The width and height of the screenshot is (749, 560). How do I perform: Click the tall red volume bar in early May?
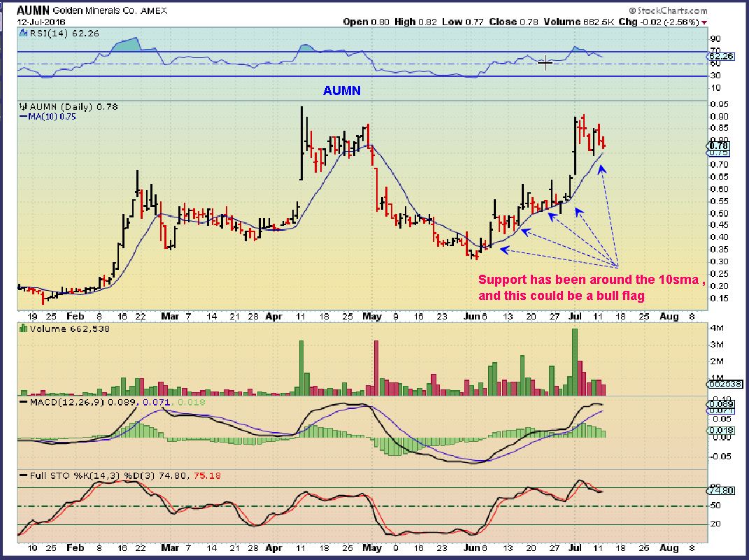376,368
